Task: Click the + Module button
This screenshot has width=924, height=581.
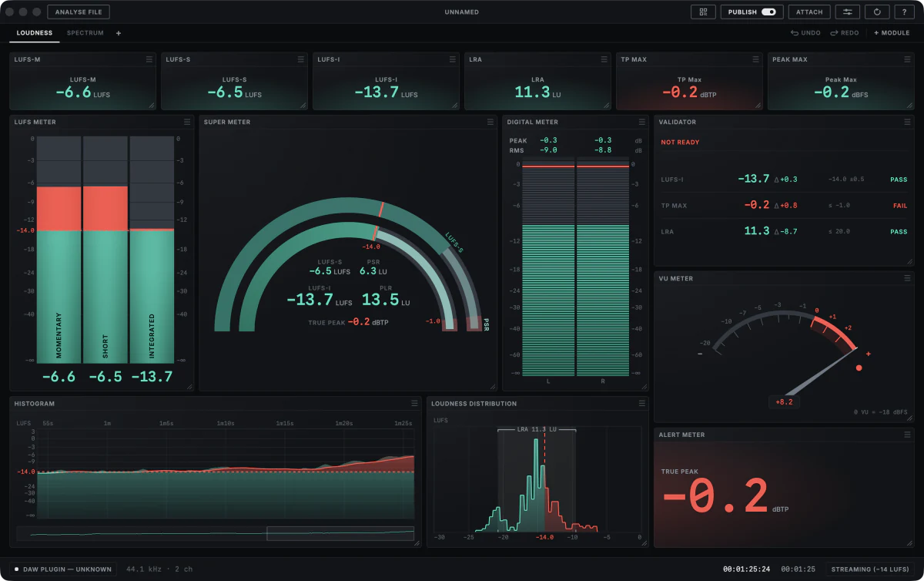Action: point(892,33)
